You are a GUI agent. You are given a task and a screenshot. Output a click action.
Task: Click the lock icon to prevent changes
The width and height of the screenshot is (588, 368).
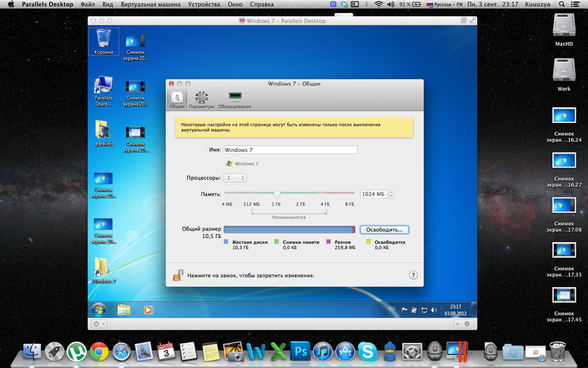point(178,275)
